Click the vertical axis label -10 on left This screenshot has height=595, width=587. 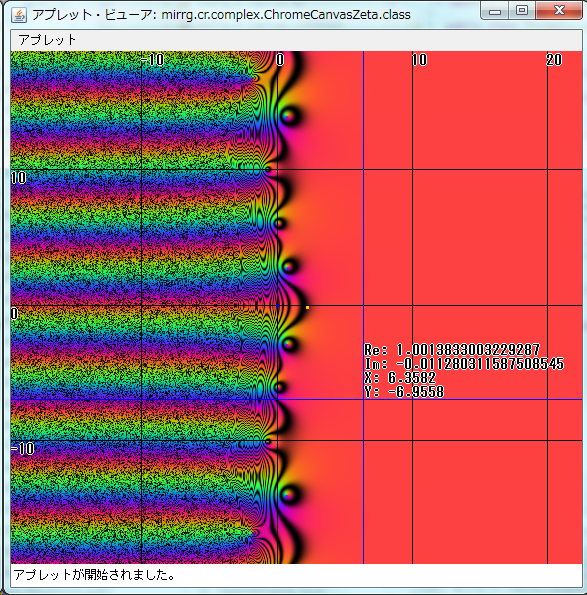pyautogui.click(x=23, y=449)
